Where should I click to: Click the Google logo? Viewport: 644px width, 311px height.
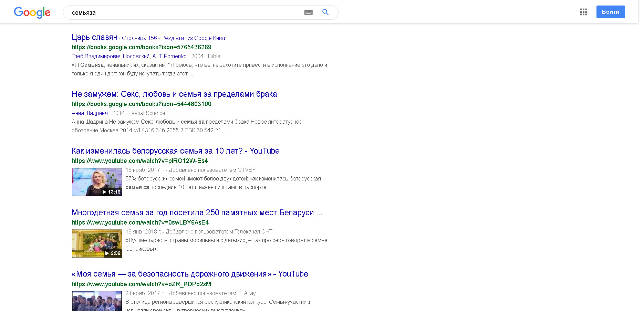click(x=32, y=12)
